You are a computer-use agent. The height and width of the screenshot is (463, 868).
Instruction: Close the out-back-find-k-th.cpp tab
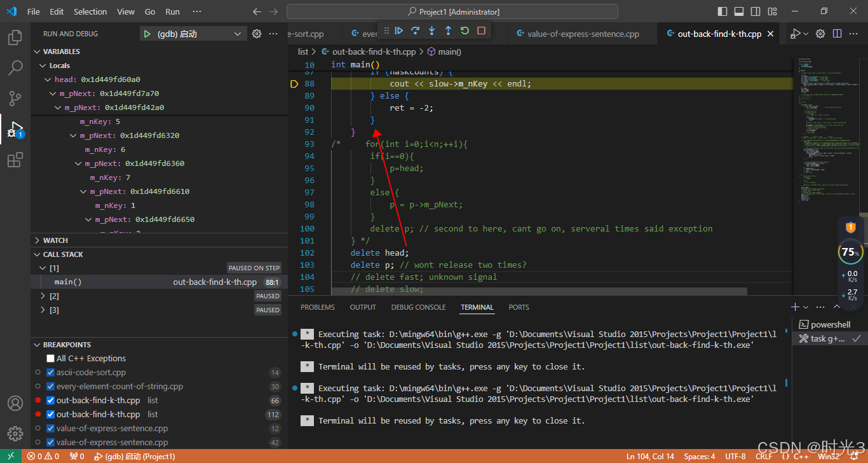(x=771, y=34)
